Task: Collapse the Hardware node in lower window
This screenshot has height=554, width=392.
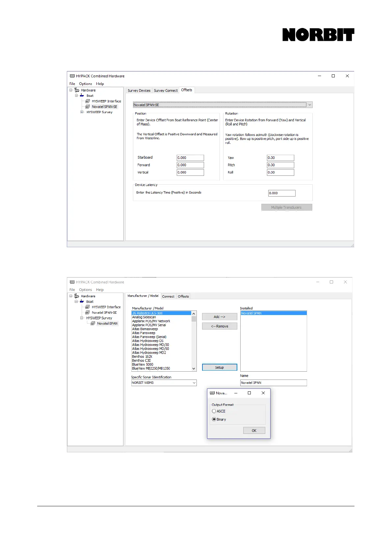Action: click(x=71, y=296)
